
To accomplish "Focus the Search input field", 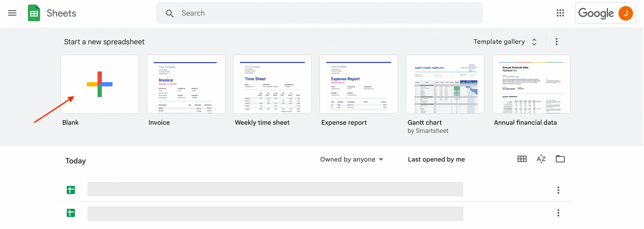I will (x=319, y=13).
